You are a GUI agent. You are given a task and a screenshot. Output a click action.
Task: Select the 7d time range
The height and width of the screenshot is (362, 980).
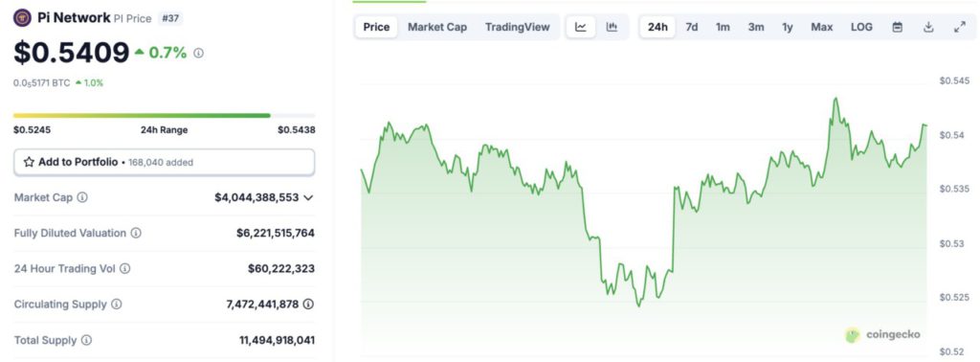[x=692, y=27]
